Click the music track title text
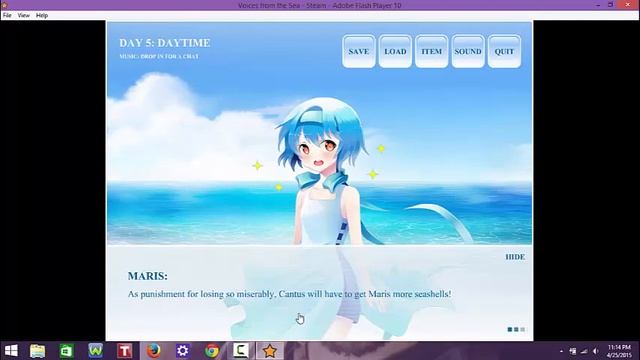640x360 pixels. (159, 56)
